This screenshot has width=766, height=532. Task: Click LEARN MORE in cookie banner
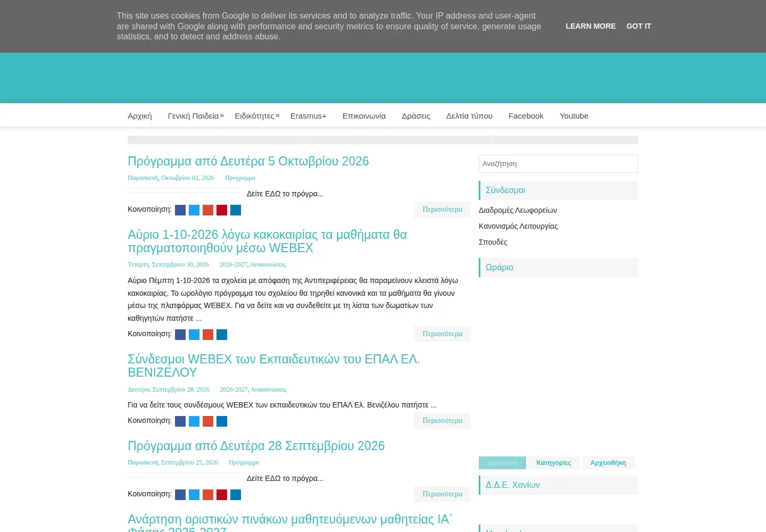pyautogui.click(x=590, y=26)
